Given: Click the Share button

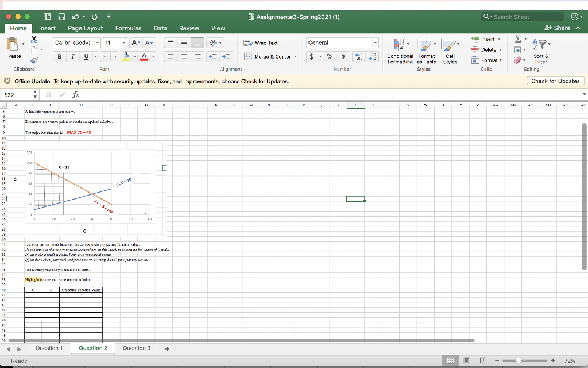Looking at the screenshot, I should click(x=557, y=28).
